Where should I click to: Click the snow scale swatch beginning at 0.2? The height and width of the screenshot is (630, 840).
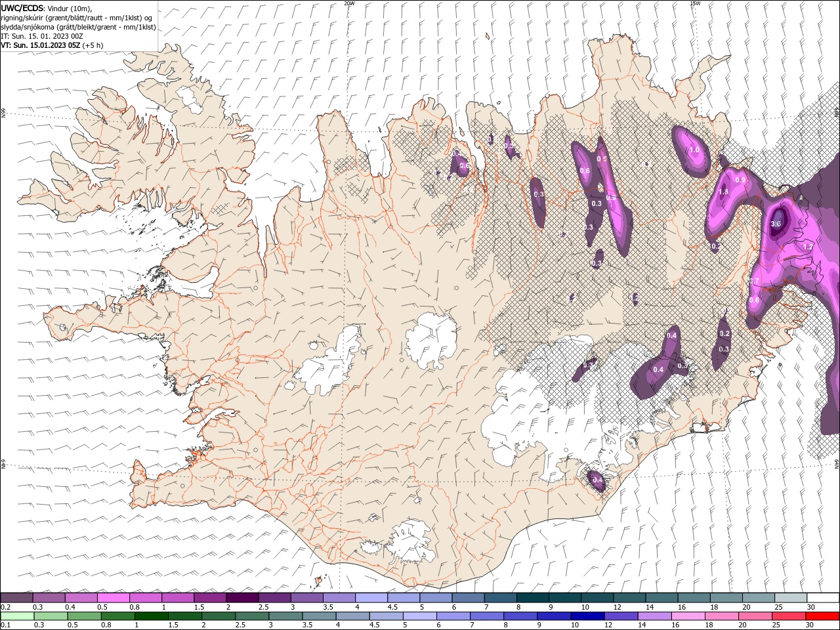tap(16, 598)
